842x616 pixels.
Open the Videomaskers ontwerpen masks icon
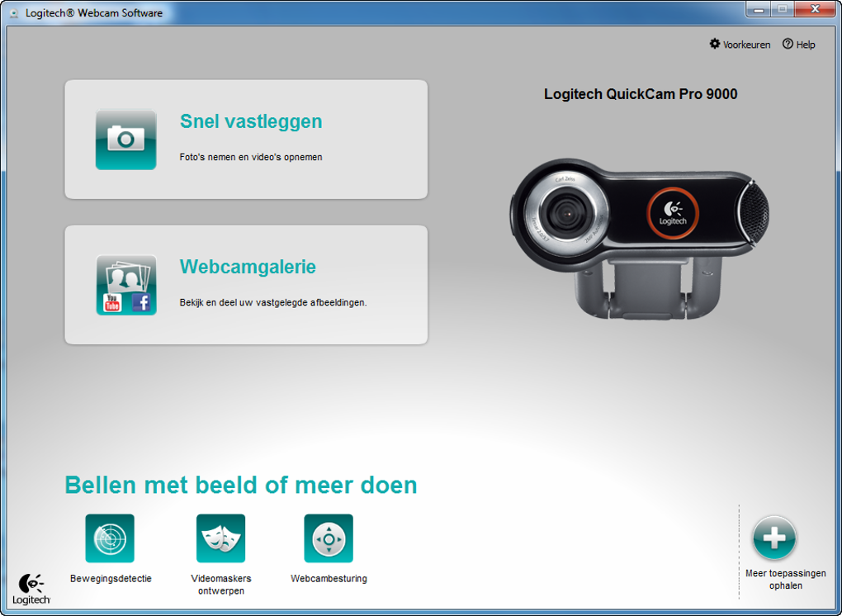[220, 538]
